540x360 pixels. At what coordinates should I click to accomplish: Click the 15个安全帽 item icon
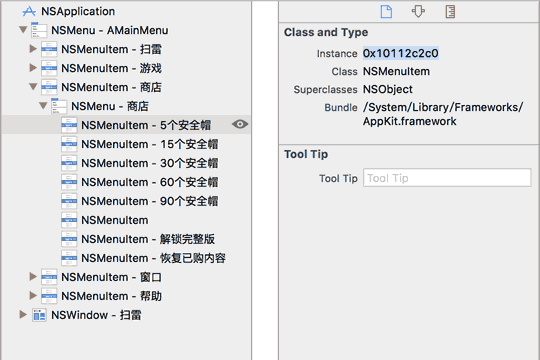tap(69, 144)
